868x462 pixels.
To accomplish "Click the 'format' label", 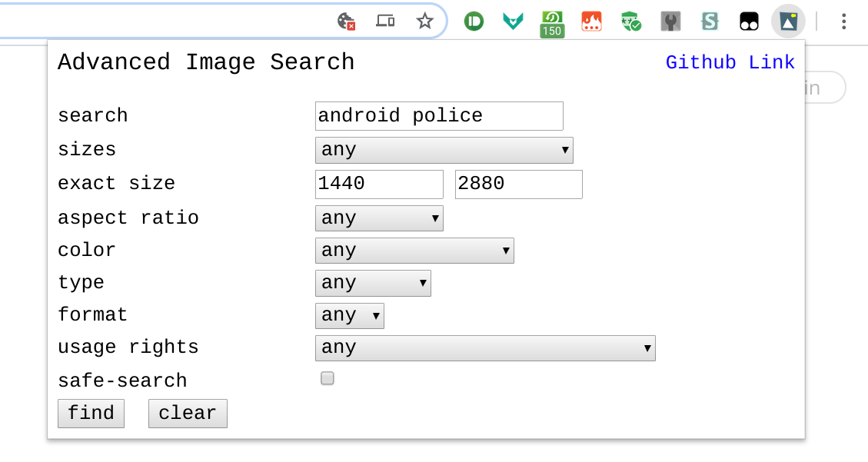I will point(92,315).
